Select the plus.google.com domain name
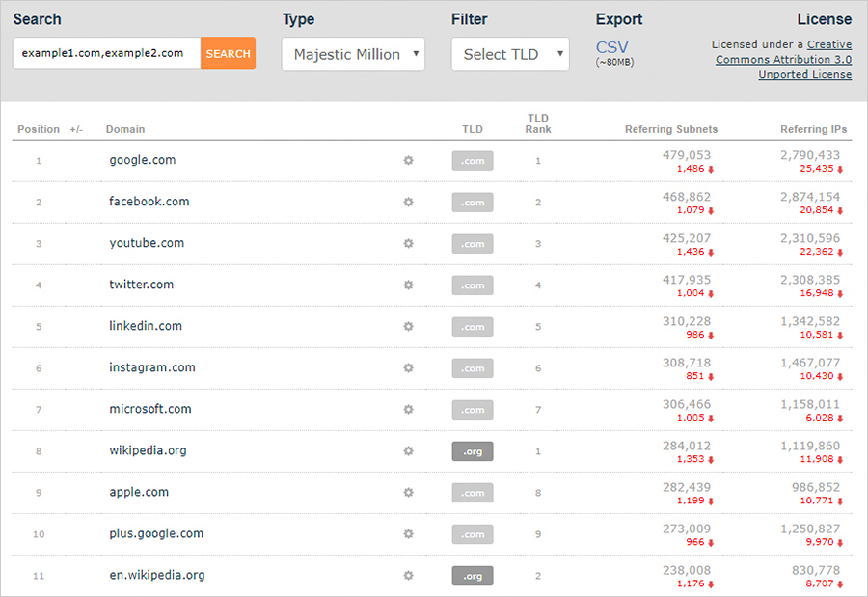The height and width of the screenshot is (597, 868). 156,534
